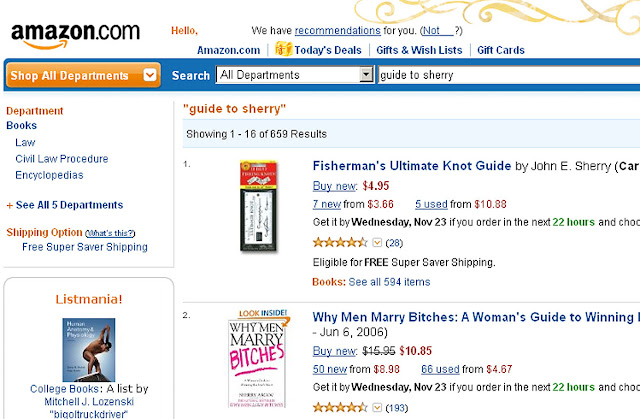Click See all 594 items in Books

(x=389, y=282)
